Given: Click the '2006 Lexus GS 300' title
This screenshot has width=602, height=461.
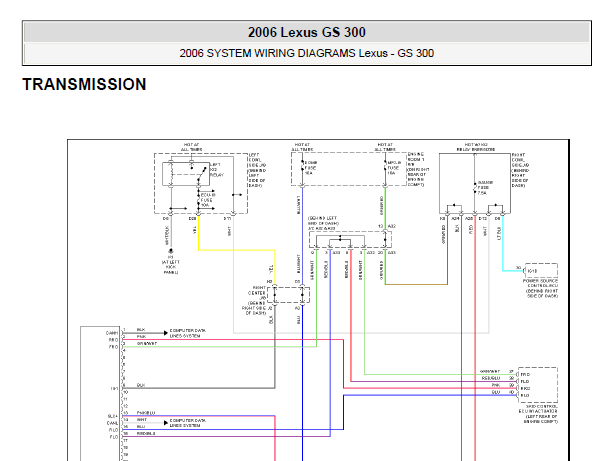Looking at the screenshot, I should [306, 32].
